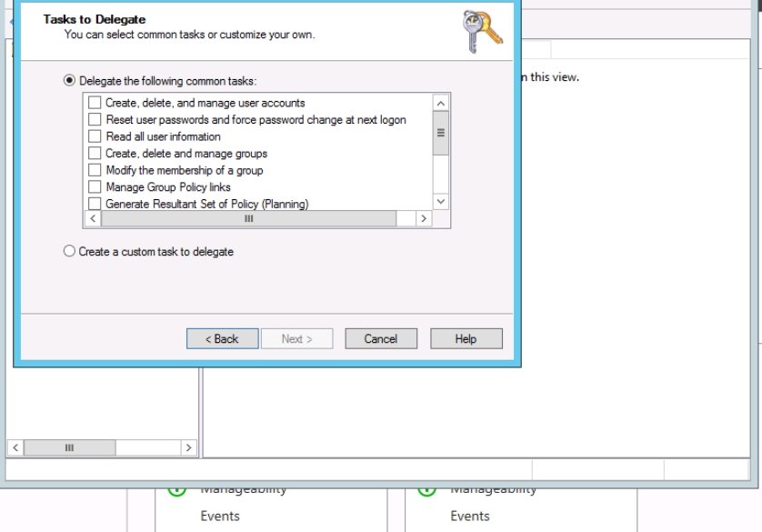Tick the 'Read all user information' checkbox
Viewport: 762px width, 532px height.
(95, 136)
